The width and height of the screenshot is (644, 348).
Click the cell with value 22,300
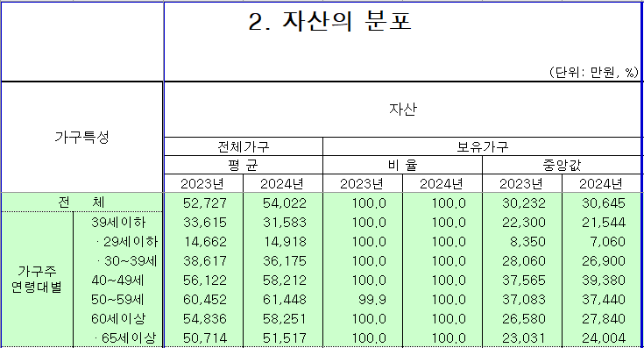click(x=522, y=223)
